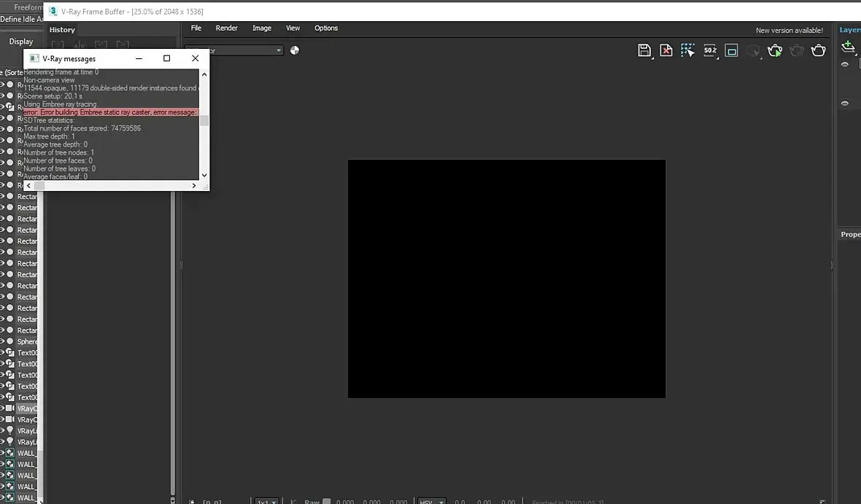Hide the highlighted VRayC camera in scene list
The image size is (861, 504).
coord(2,408)
